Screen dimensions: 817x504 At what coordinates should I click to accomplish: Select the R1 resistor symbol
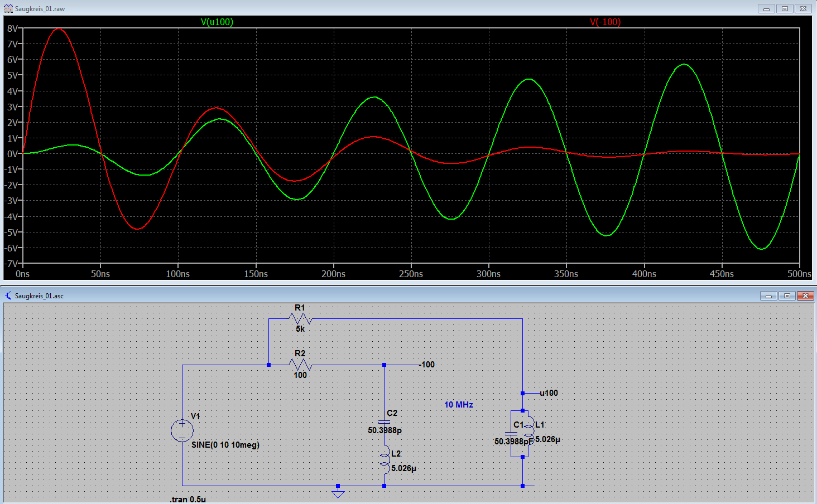pyautogui.click(x=300, y=318)
